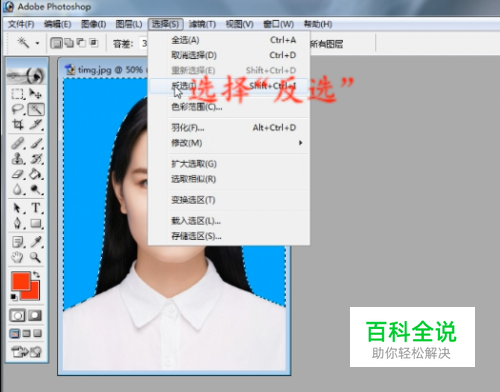Choose Standard Screen Mode button
The image size is (500, 392).
coord(15,333)
